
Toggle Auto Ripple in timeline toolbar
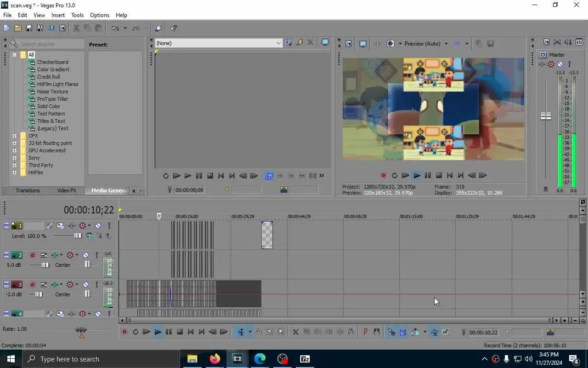415,332
